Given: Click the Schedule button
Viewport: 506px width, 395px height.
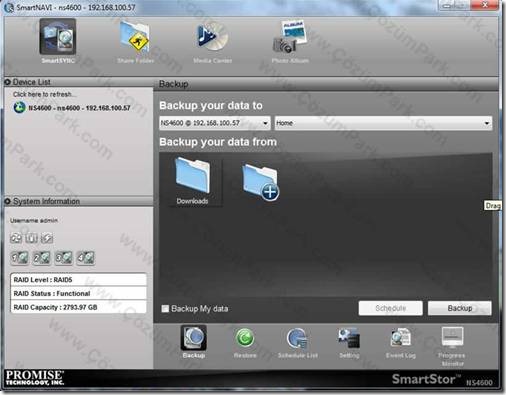Looking at the screenshot, I should [x=391, y=308].
